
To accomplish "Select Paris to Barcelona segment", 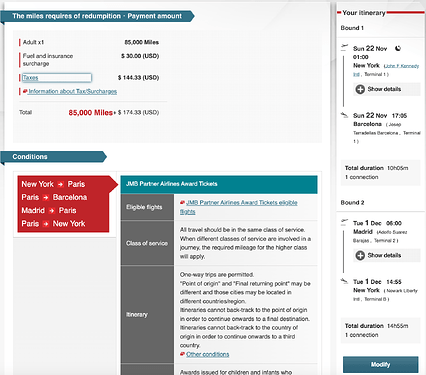I will click(x=54, y=197).
